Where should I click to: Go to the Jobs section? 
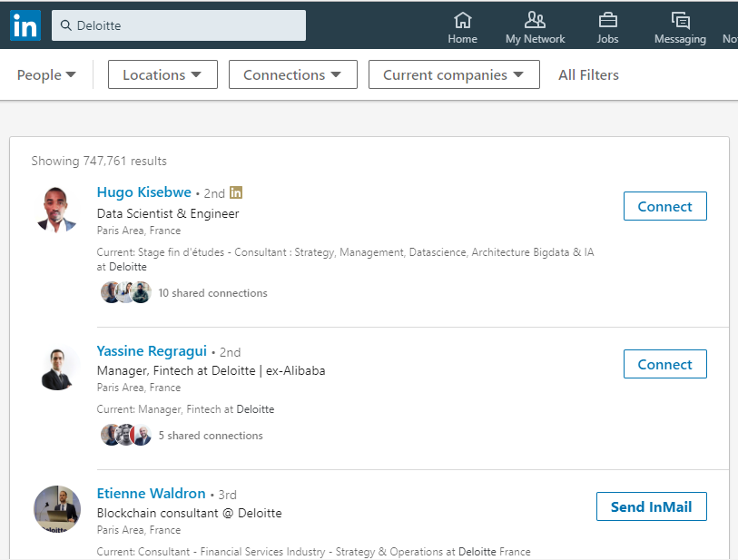[607, 28]
